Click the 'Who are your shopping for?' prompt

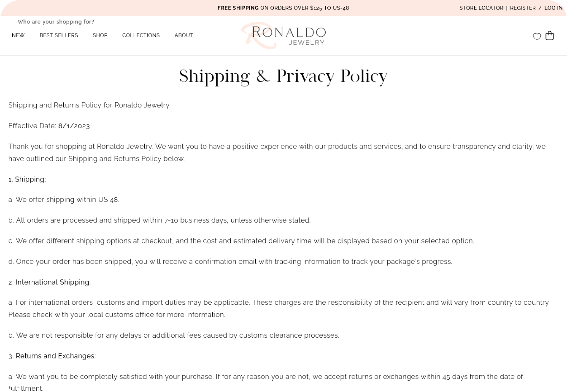pos(56,22)
